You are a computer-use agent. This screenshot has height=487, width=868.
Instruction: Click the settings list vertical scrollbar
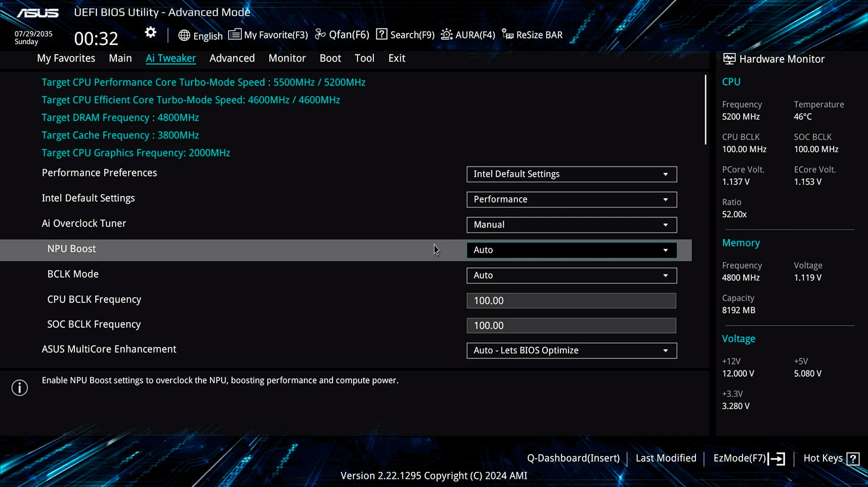pyautogui.click(x=706, y=110)
